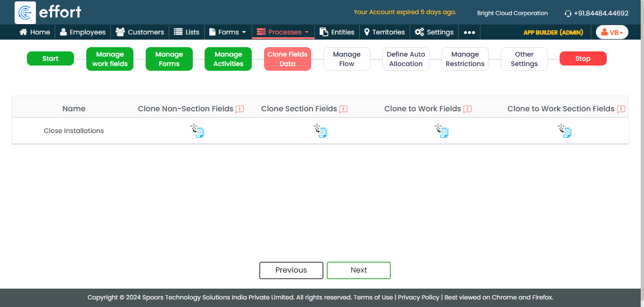Viewport: 644px width, 307px height.
Task: Expand the Processes dropdown menu
Action: [x=283, y=32]
